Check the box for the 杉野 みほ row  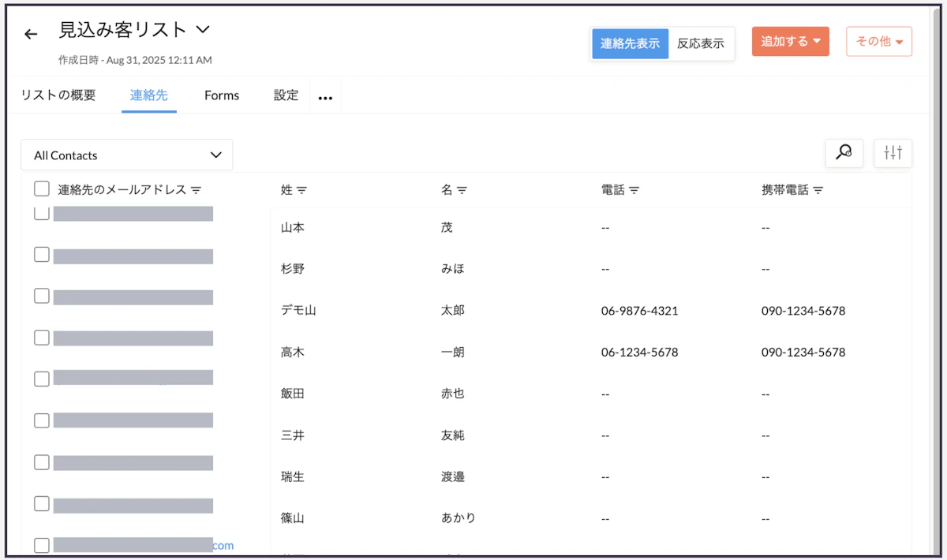(42, 254)
